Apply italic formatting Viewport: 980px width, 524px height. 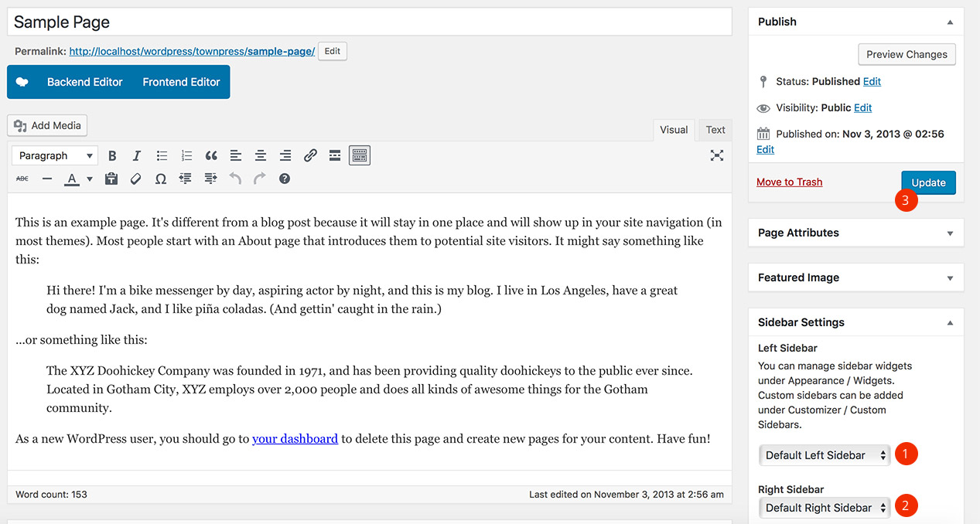pyautogui.click(x=137, y=155)
